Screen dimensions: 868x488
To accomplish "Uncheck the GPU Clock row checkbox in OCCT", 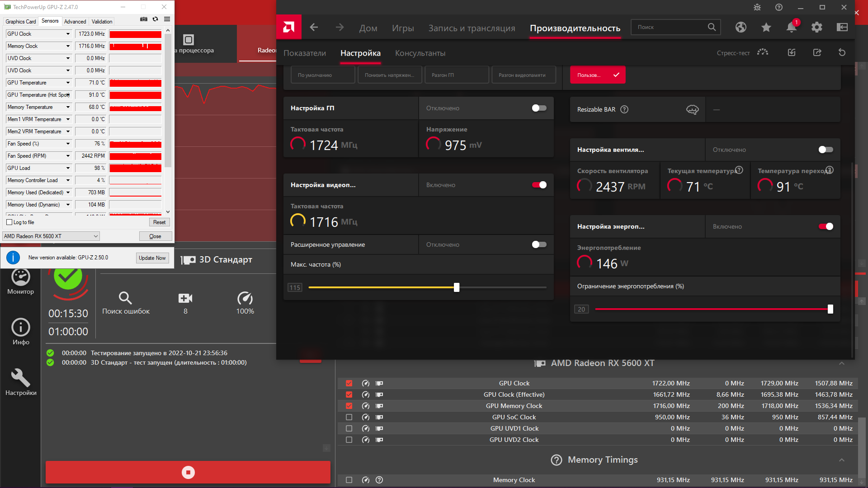I will tap(349, 383).
